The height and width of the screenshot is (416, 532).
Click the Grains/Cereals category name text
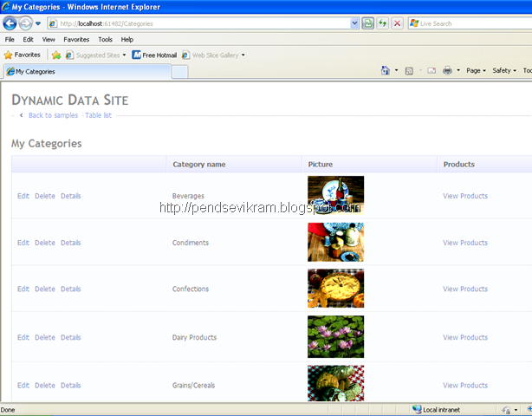click(x=193, y=385)
